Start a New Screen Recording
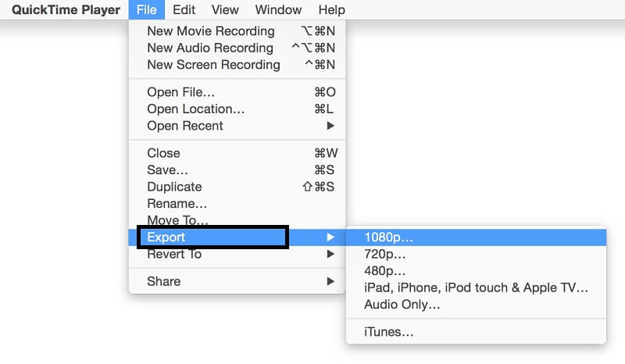The height and width of the screenshot is (364, 625). pyautogui.click(x=213, y=65)
